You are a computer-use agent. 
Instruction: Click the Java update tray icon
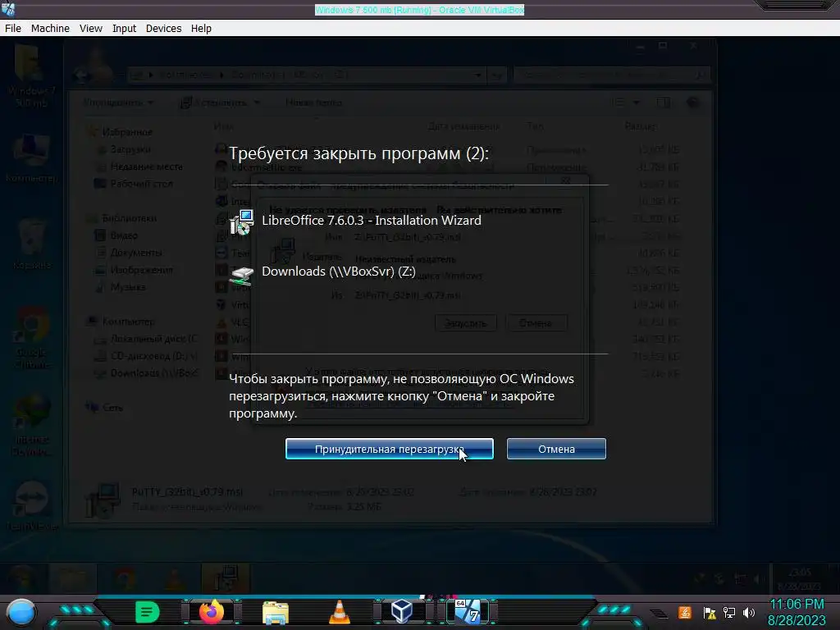click(685, 612)
